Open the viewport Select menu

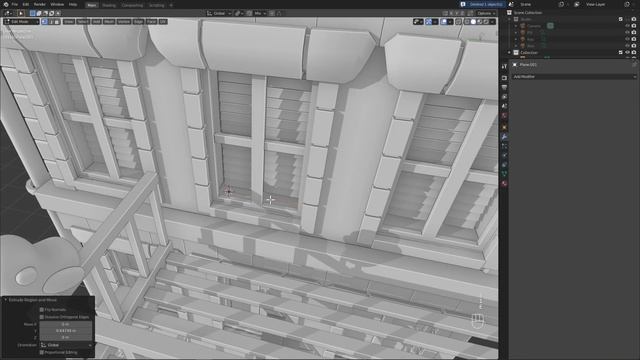coord(82,22)
